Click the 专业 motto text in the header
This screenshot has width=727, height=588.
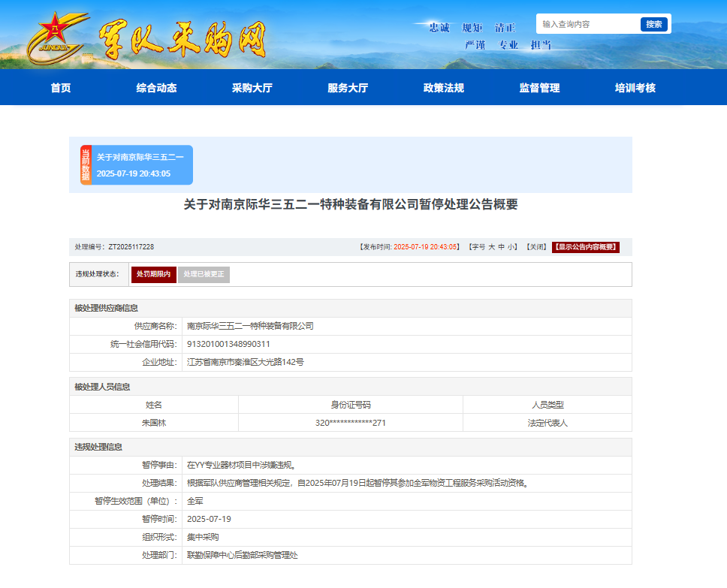coord(508,45)
